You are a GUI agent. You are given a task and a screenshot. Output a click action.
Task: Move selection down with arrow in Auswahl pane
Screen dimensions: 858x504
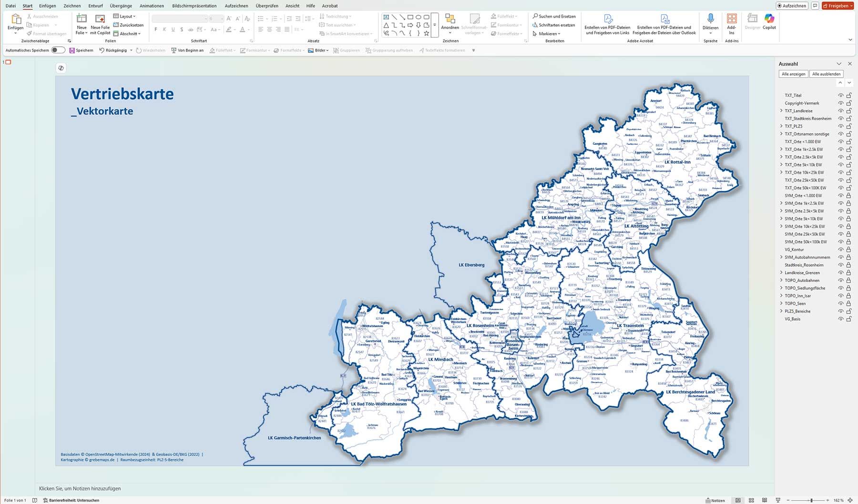coord(849,83)
